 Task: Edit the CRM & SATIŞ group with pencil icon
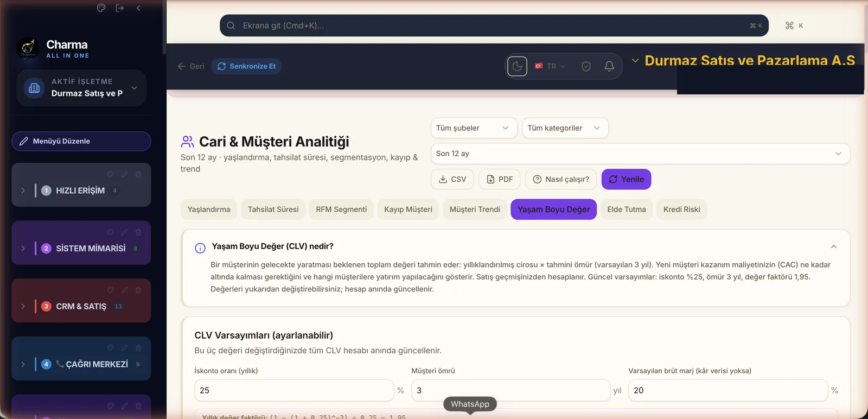[x=124, y=290]
